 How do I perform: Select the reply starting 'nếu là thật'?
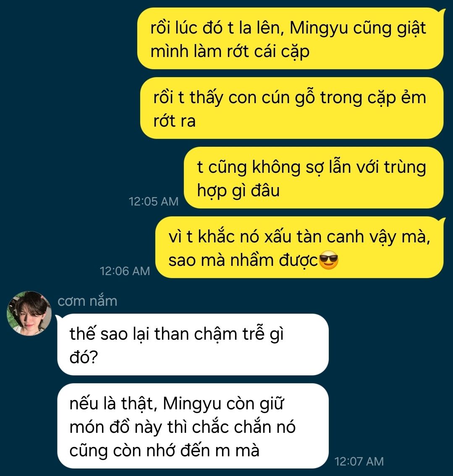tap(193, 426)
